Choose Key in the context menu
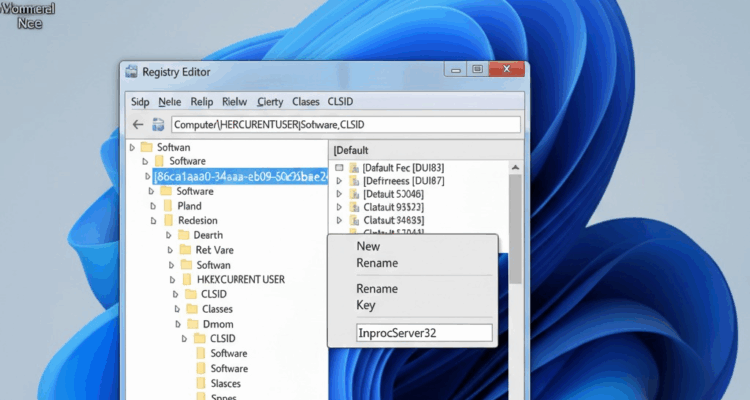Image resolution: width=750 pixels, height=400 pixels. [365, 305]
